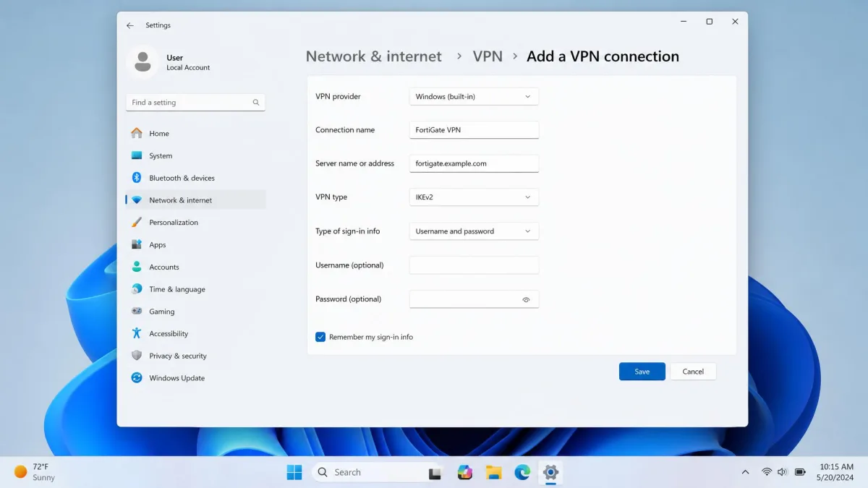Open the VPN type dropdown

point(474,197)
